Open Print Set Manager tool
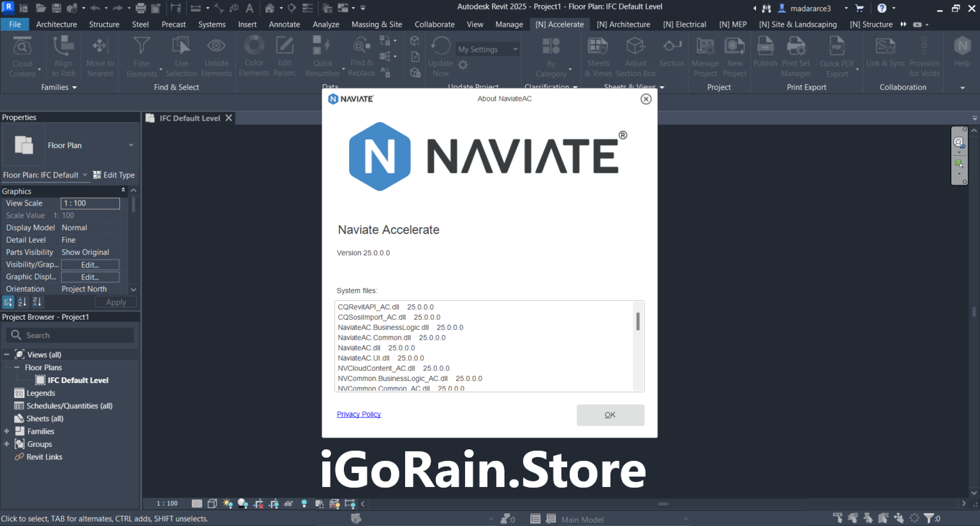This screenshot has height=526, width=980. coord(796,56)
